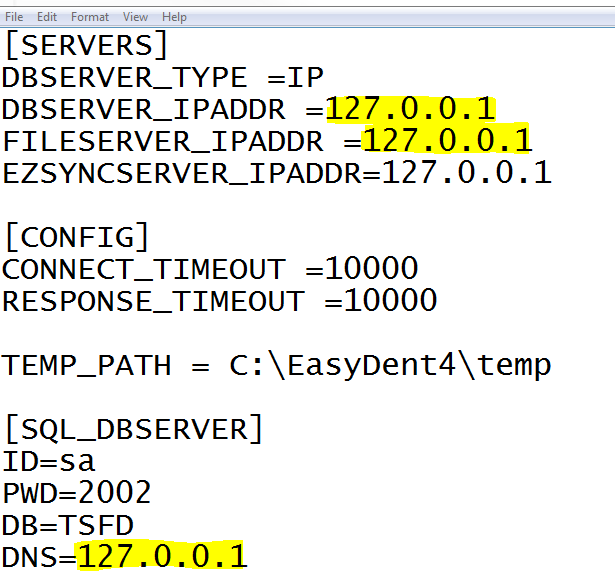Open the Edit menu

coord(47,17)
